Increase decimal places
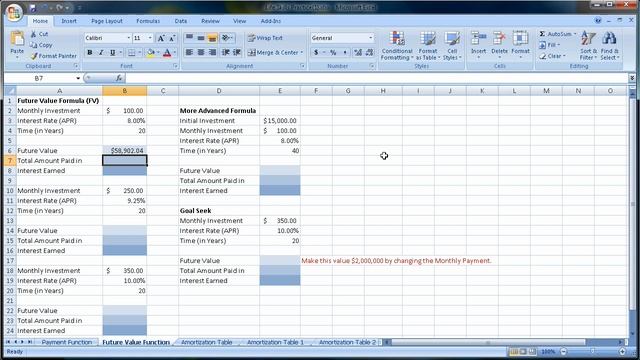Screen dimensions: 640x360 pos(358,53)
